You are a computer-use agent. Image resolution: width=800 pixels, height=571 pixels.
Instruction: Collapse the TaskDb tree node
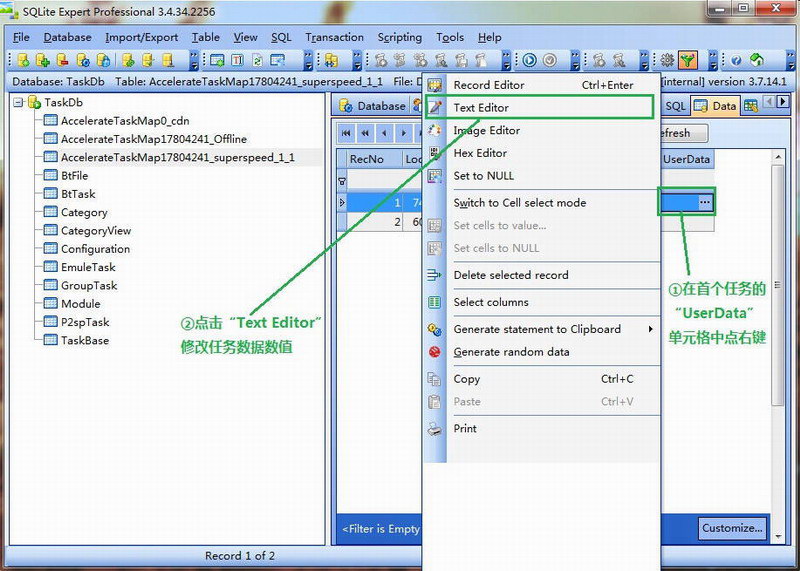19,102
